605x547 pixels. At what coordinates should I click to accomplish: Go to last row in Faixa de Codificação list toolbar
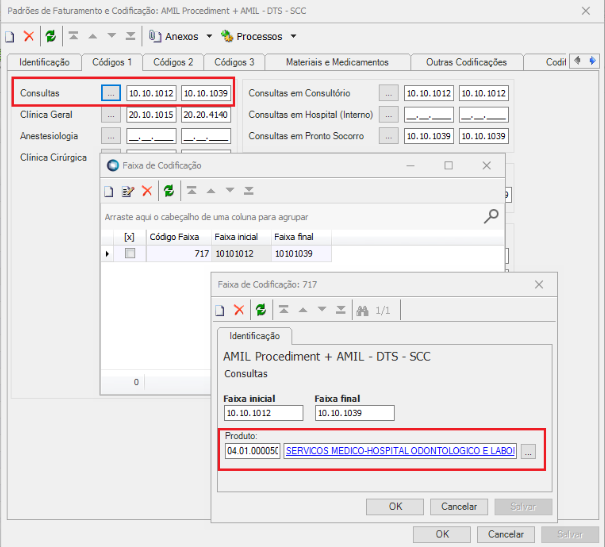pyautogui.click(x=249, y=191)
